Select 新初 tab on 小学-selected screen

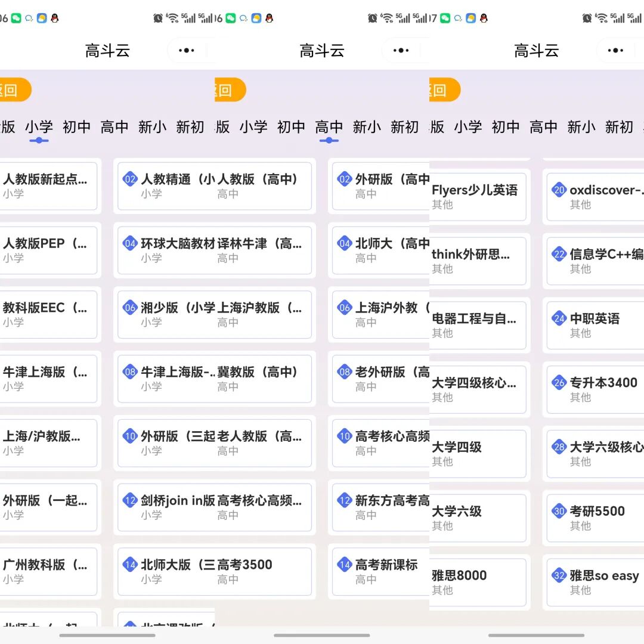coord(190,127)
